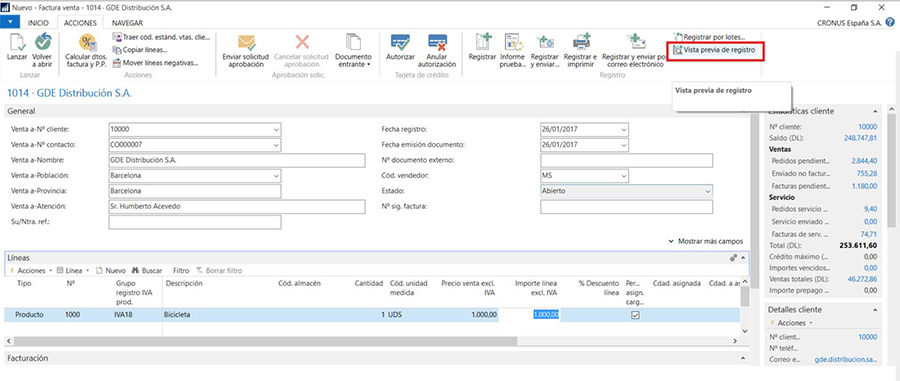Open the help question mark icon
Screen dimensions: 900x381
coord(890,23)
